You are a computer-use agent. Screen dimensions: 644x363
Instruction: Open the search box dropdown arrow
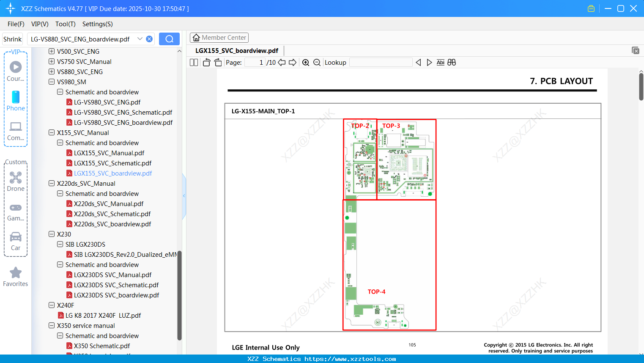coord(140,39)
